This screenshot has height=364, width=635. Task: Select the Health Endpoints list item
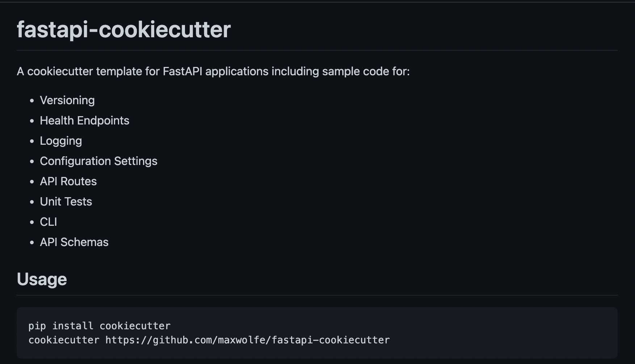84,120
